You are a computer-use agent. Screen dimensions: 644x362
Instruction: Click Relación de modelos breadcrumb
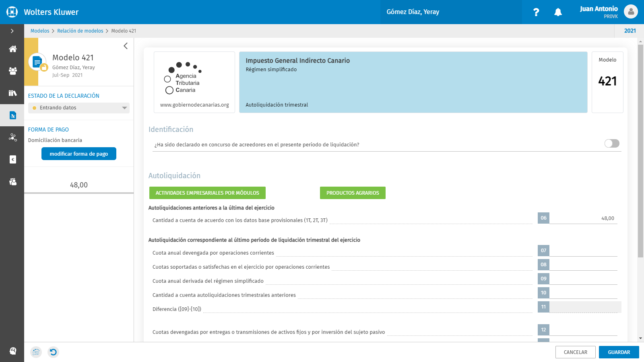click(x=80, y=31)
